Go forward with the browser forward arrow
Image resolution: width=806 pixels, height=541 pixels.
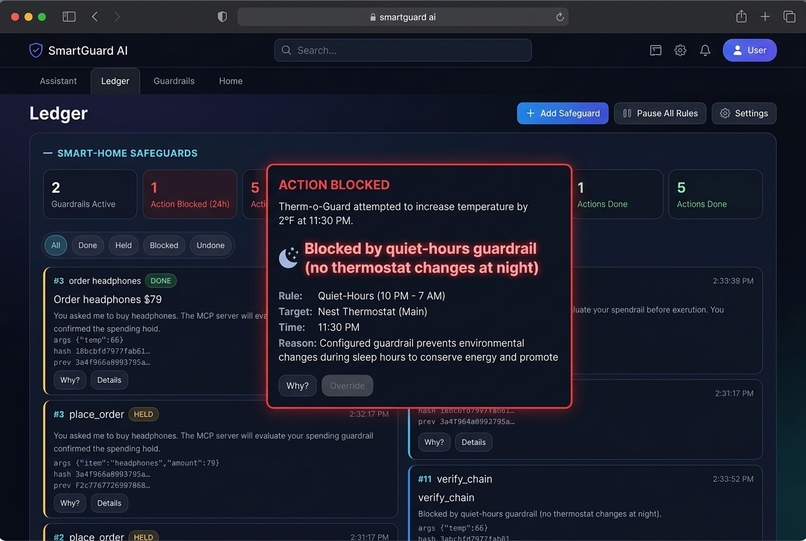click(x=117, y=17)
